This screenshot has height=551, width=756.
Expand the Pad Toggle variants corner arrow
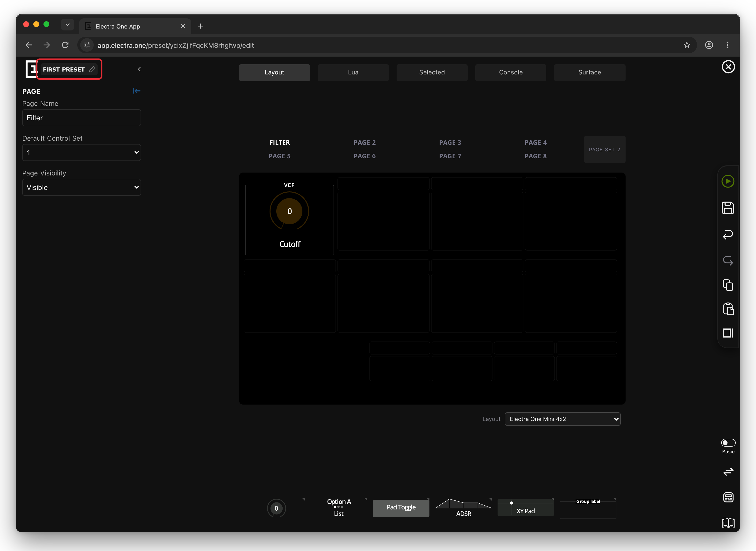pos(428,499)
